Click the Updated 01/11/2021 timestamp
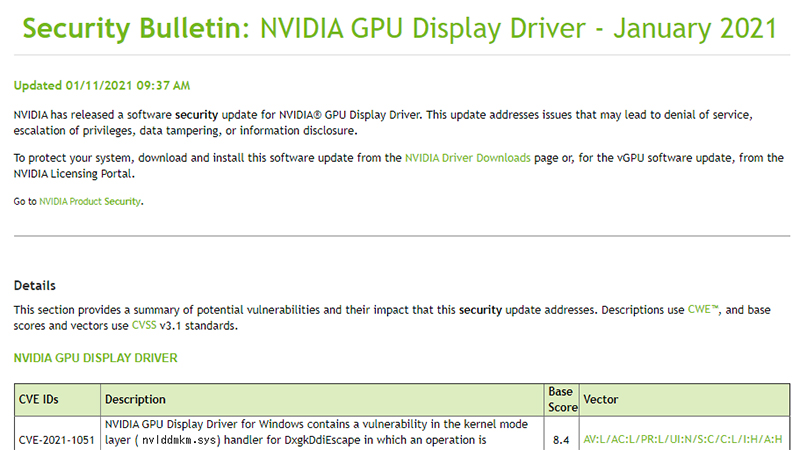800x450 pixels. click(102, 86)
